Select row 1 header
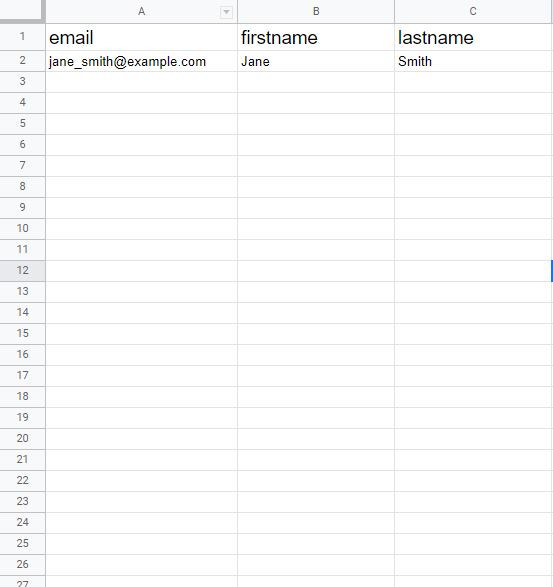This screenshot has width=553, height=587. coord(22,37)
